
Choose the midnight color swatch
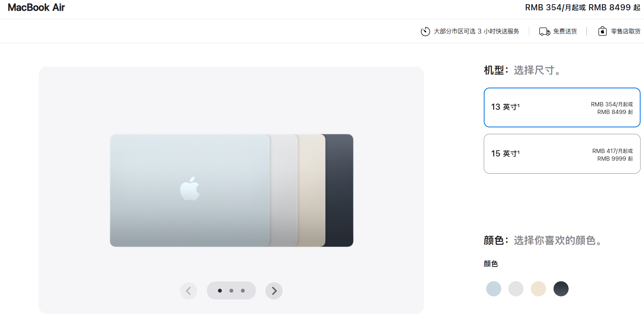pos(561,289)
